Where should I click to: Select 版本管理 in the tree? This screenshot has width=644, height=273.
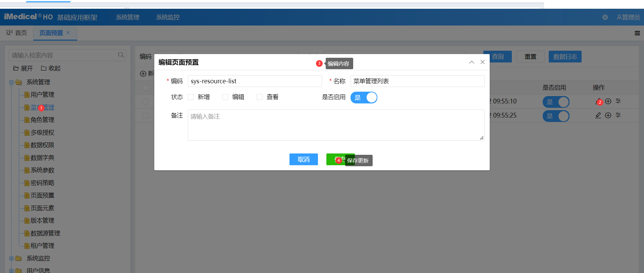(42, 221)
